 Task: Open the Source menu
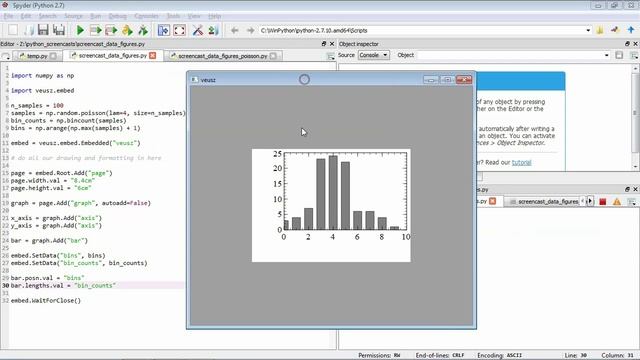pyautogui.click(x=73, y=16)
